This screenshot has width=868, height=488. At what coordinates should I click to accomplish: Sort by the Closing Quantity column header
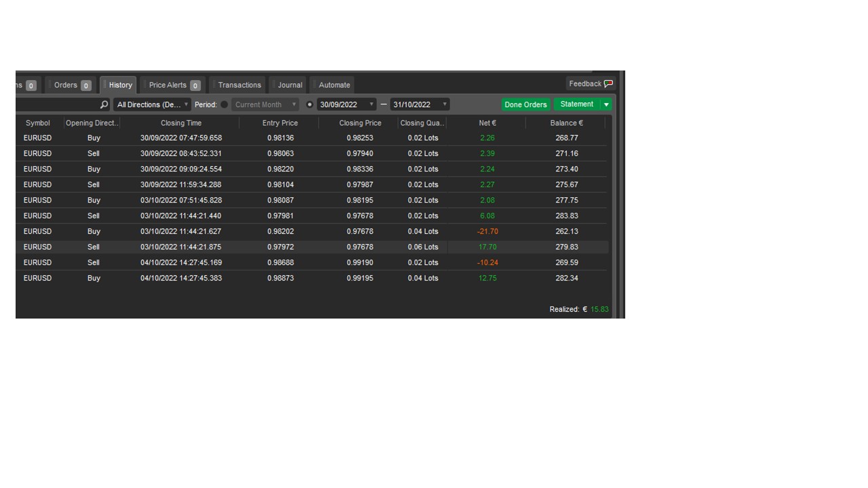pos(422,123)
